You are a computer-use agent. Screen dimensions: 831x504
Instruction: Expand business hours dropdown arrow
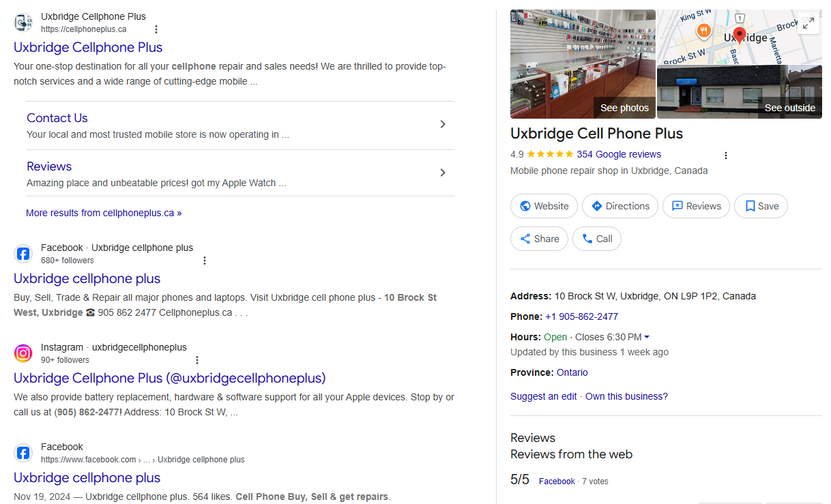[647, 337]
